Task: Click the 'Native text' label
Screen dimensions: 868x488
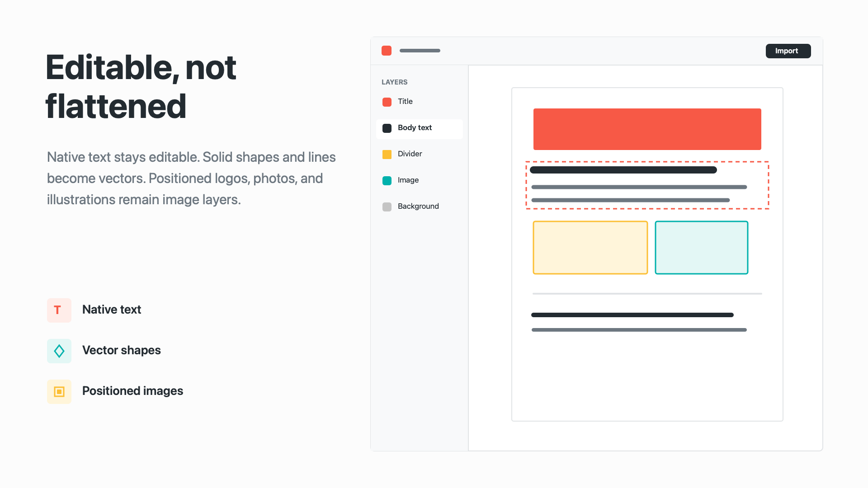Action: [x=112, y=310]
